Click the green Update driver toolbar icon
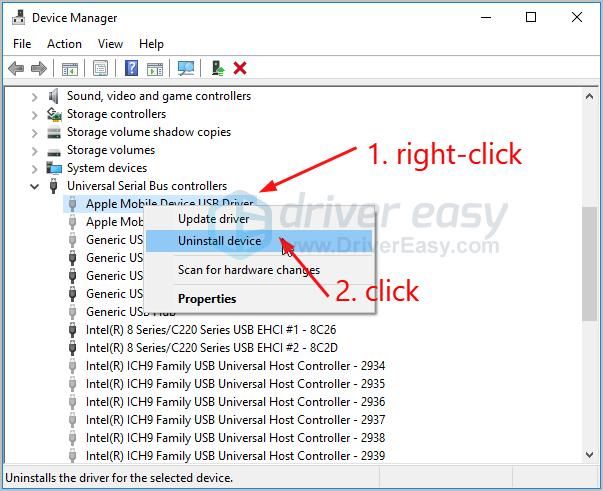The width and height of the screenshot is (603, 491). click(217, 68)
